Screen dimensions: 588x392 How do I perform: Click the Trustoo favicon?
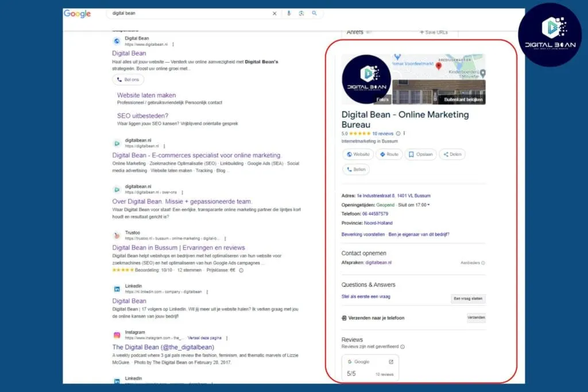coord(117,236)
